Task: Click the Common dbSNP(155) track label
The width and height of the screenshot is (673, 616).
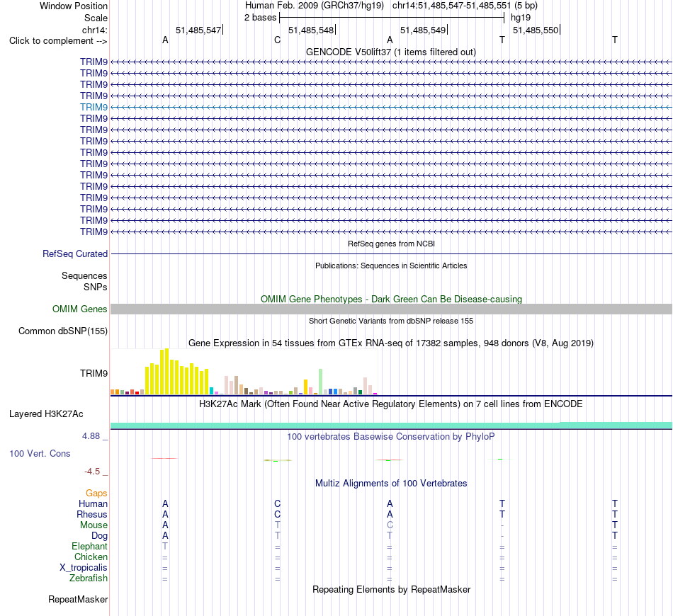Action: click(x=63, y=331)
